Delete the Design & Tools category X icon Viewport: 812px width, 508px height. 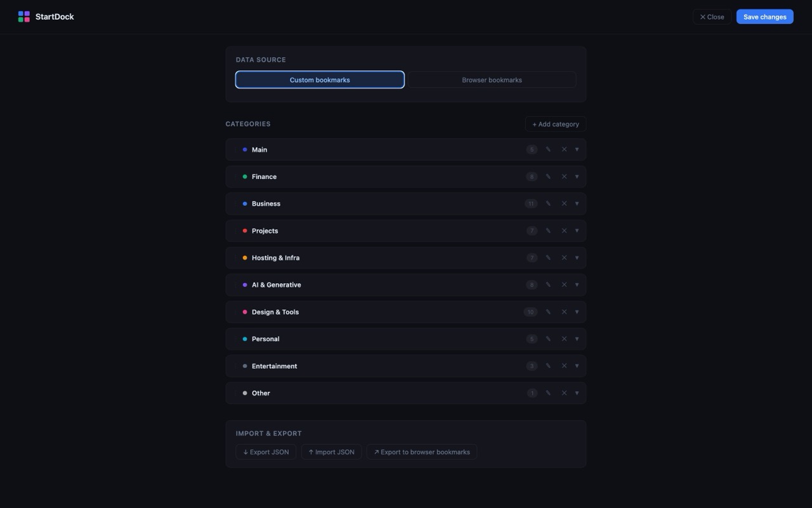point(564,312)
